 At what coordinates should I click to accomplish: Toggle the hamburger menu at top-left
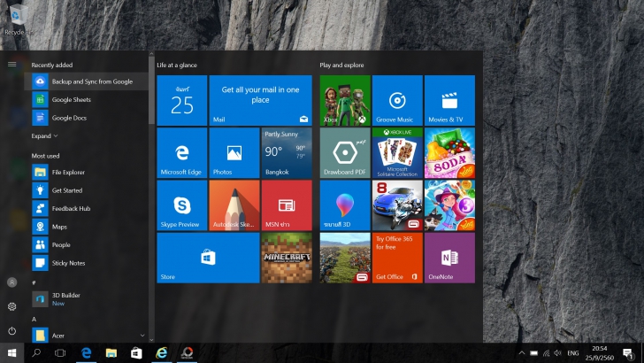tap(12, 64)
